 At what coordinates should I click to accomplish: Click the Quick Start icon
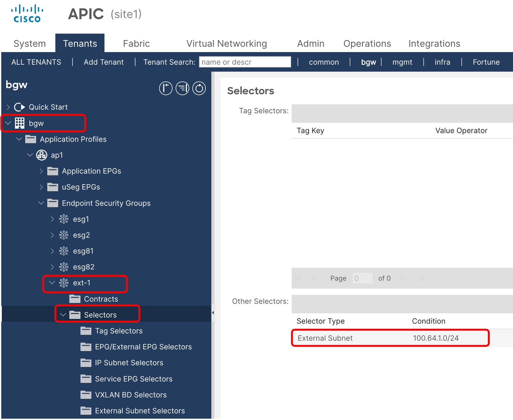[20, 107]
